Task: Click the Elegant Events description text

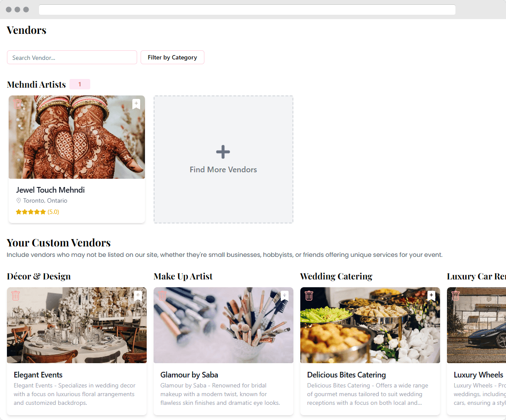Action: click(75, 394)
